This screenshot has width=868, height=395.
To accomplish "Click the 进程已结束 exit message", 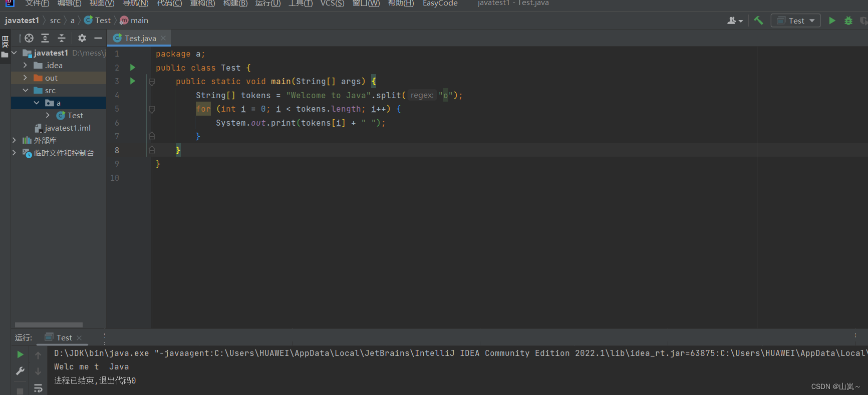I will click(x=95, y=380).
